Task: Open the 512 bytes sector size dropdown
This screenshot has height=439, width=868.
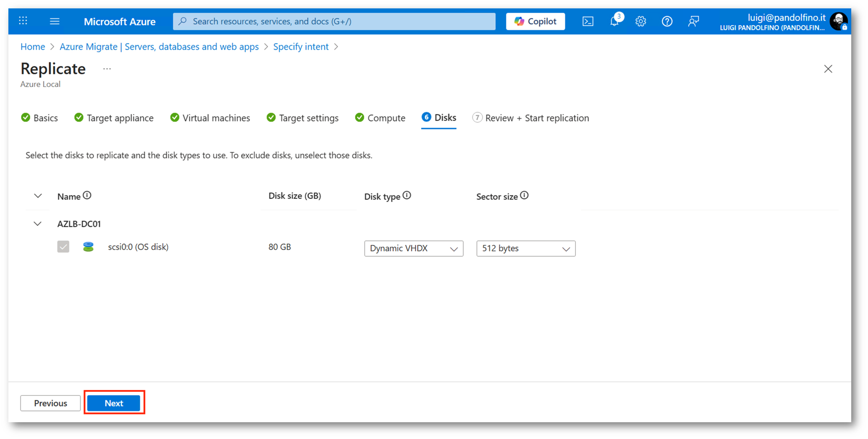Action: tap(526, 248)
